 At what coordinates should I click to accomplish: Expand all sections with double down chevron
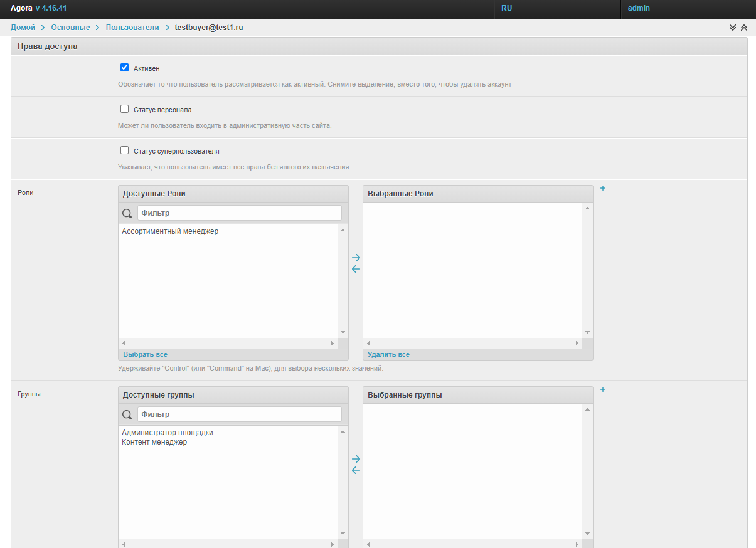click(732, 28)
